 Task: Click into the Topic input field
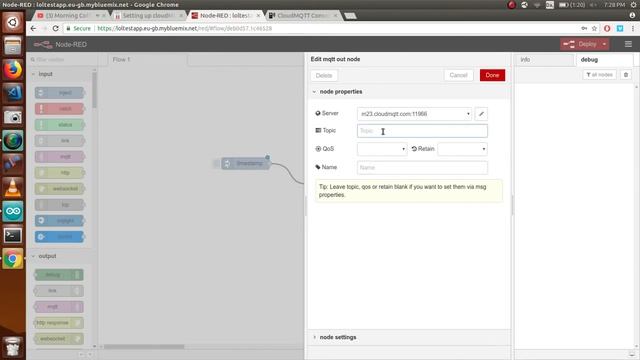point(422,131)
